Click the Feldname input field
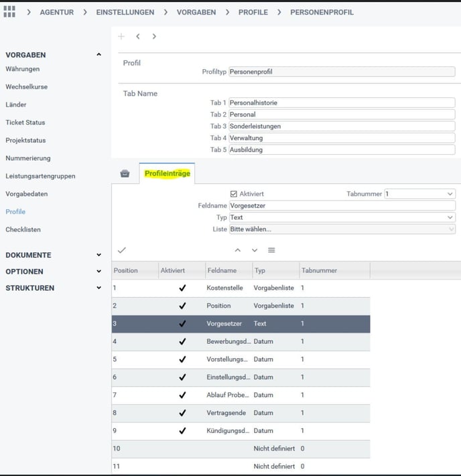The image size is (461, 476). point(342,206)
